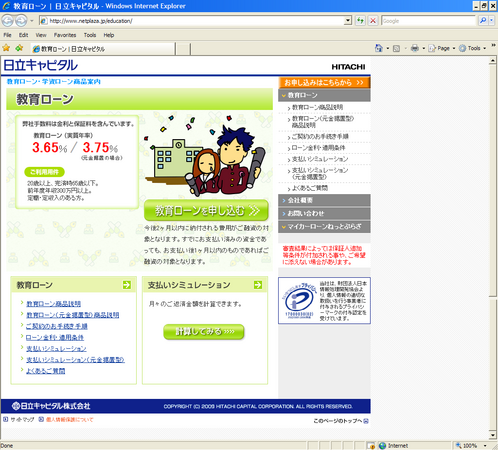Open the Tools dropdown in command bar

472,48
